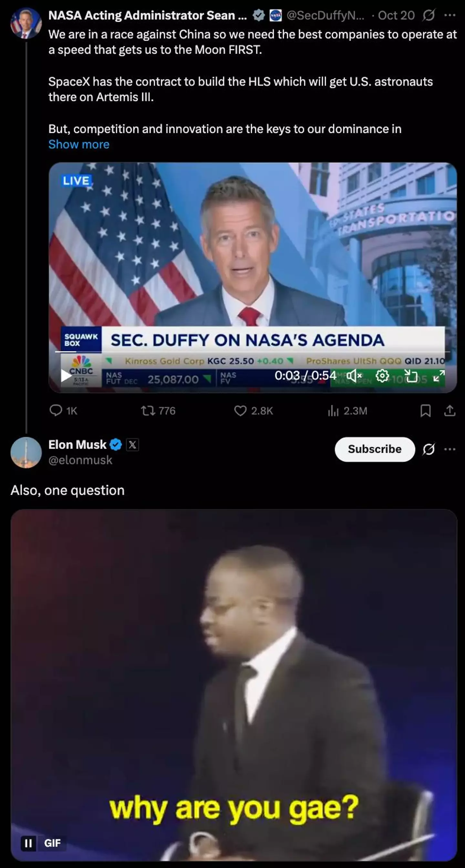Image resolution: width=465 pixels, height=868 pixels.
Task: Play the Squawk Box video
Action: click(x=66, y=375)
